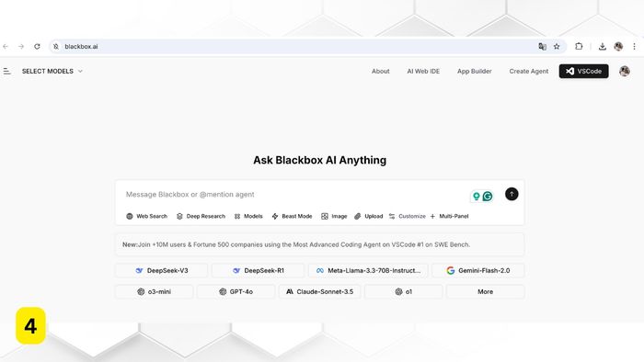Open the browser extensions puzzle icon
The width and height of the screenshot is (644, 362).
pyautogui.click(x=579, y=46)
